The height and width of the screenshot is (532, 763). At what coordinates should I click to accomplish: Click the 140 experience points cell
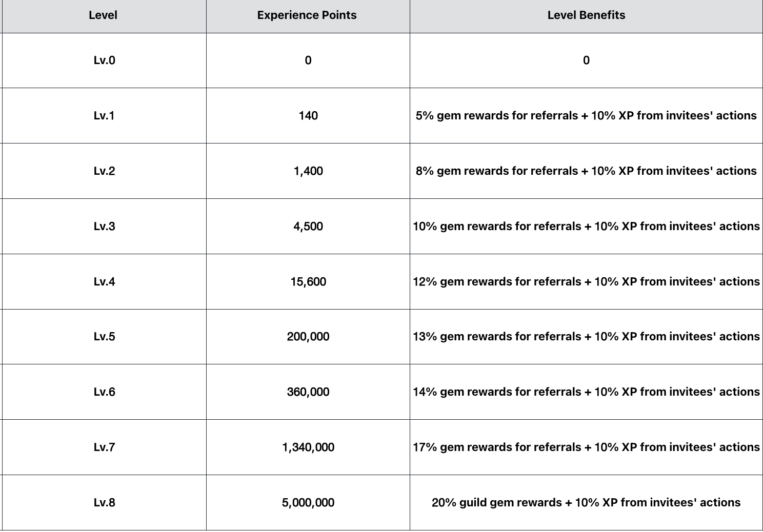(308, 116)
